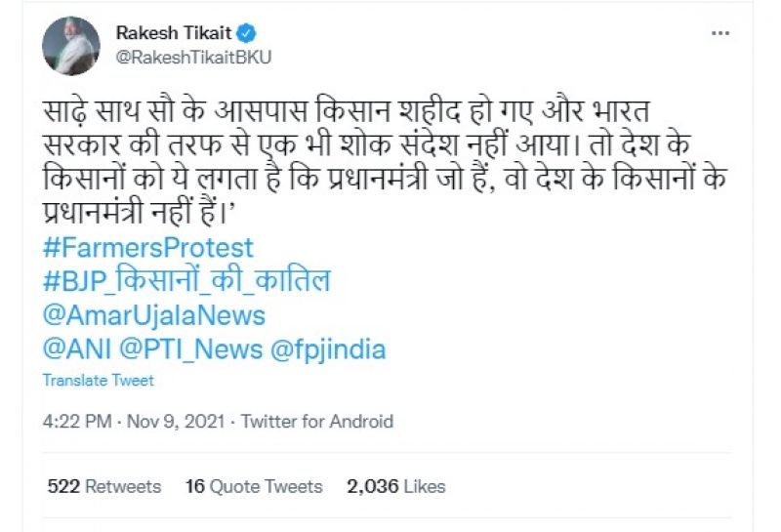Open the Twitter for Android source link
Viewport: 781px width, 532px height.
click(x=317, y=422)
